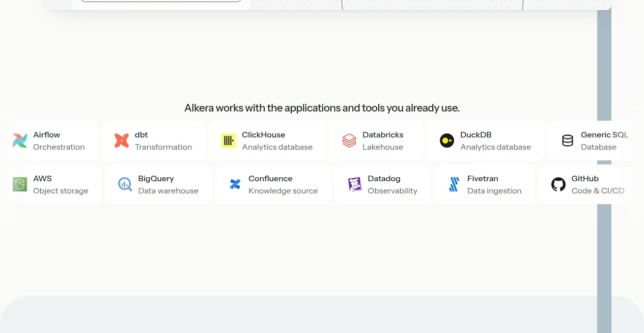Screen dimensions: 644x333
Task: Click the 'Transformation' label under dbt
Action: point(163,147)
